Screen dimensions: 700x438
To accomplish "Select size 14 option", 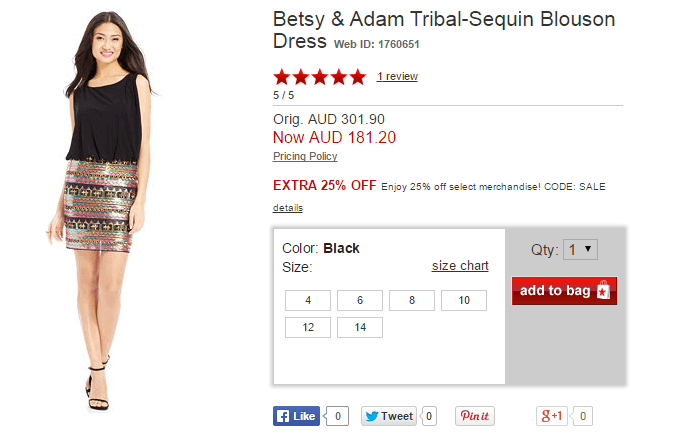I will [x=360, y=327].
